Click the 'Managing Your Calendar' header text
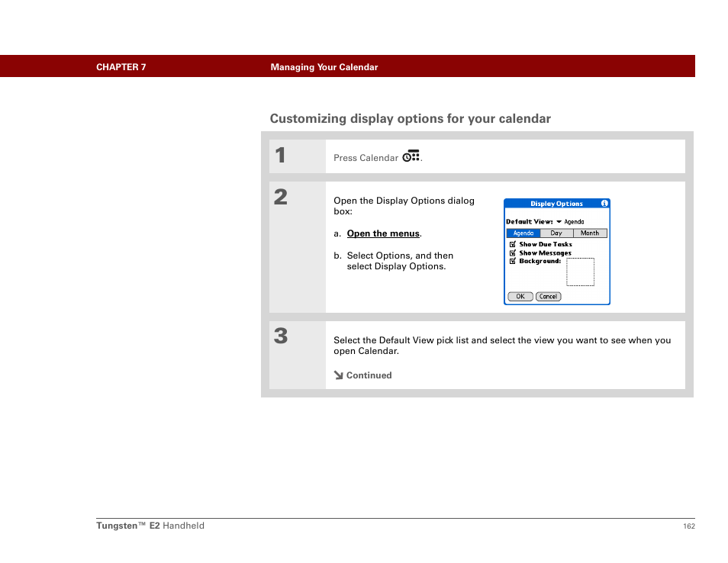Viewport: 728px width, 563px height. point(324,67)
